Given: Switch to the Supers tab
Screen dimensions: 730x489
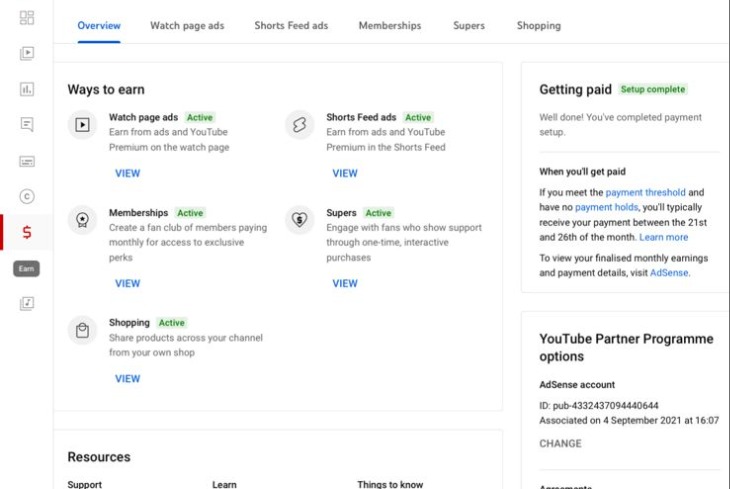Looking at the screenshot, I should click(x=469, y=26).
